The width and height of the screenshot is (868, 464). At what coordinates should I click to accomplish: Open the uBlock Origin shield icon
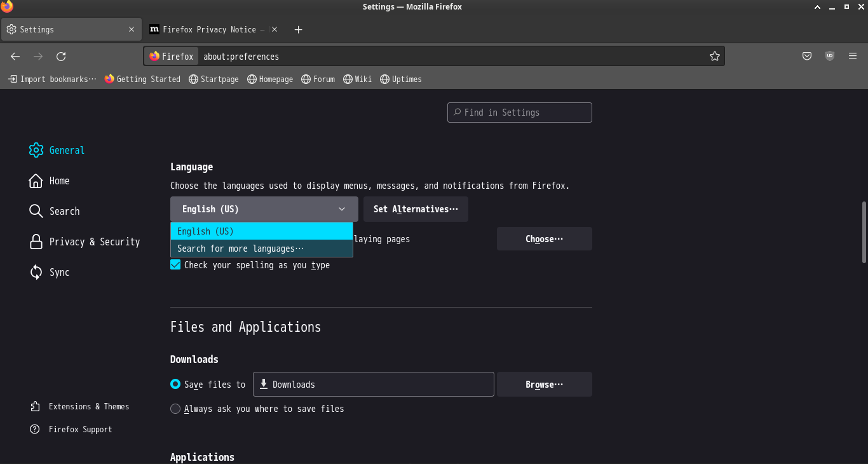[830, 56]
